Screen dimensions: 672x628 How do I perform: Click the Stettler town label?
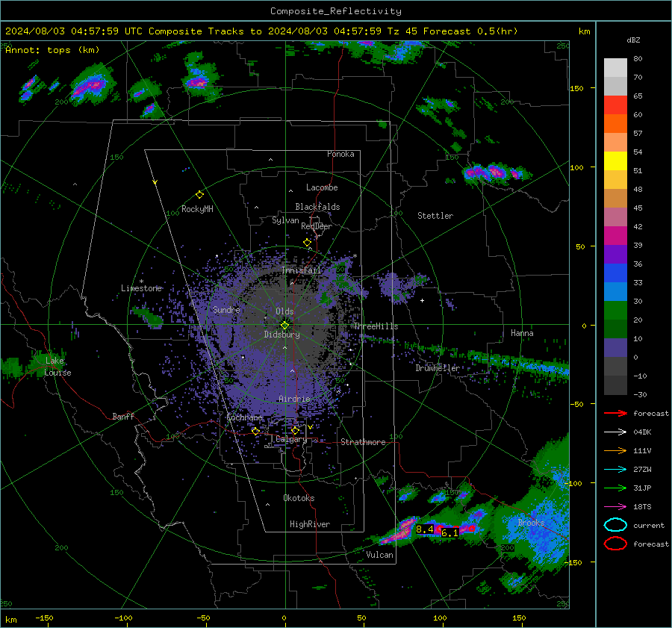tap(435, 216)
